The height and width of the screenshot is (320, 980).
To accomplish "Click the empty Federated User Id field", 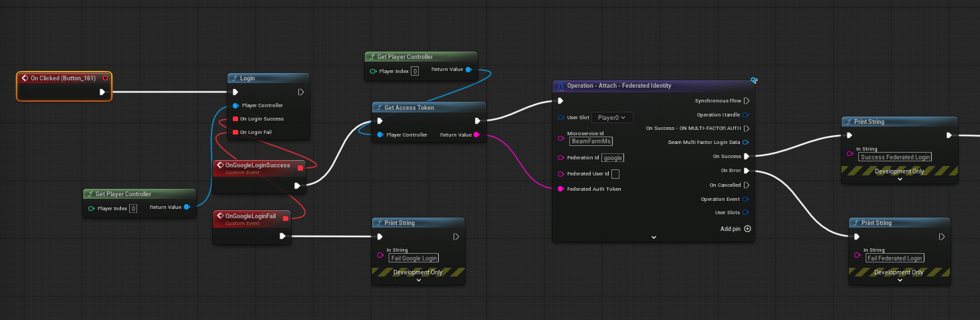I will coord(615,174).
